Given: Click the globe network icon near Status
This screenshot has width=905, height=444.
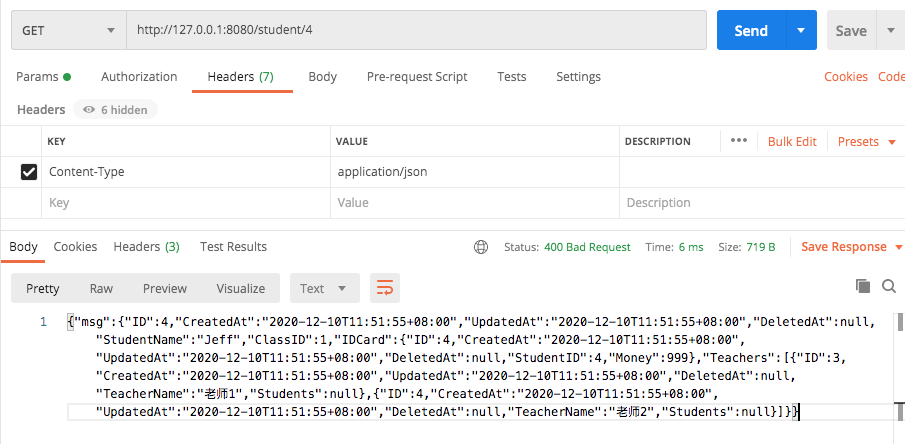Looking at the screenshot, I should 481,247.
